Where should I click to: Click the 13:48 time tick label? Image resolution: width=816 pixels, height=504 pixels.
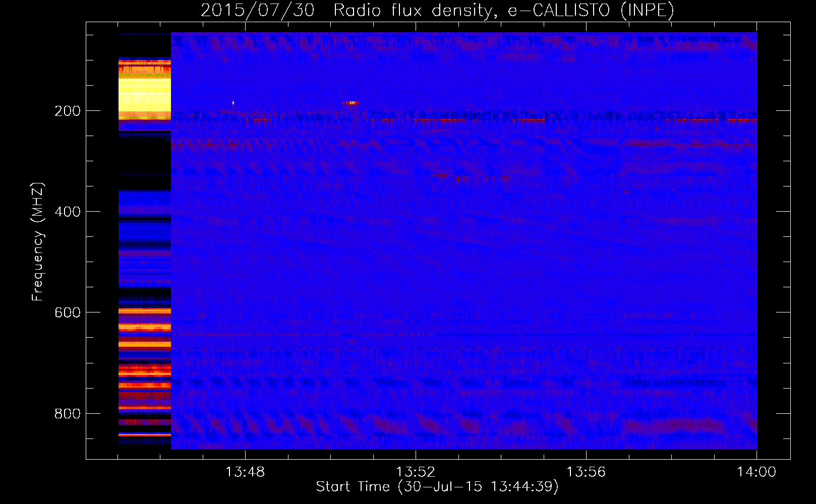coord(245,472)
